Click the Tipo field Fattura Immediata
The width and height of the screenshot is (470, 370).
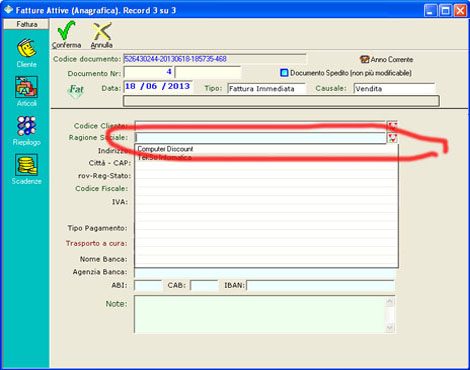click(x=266, y=89)
